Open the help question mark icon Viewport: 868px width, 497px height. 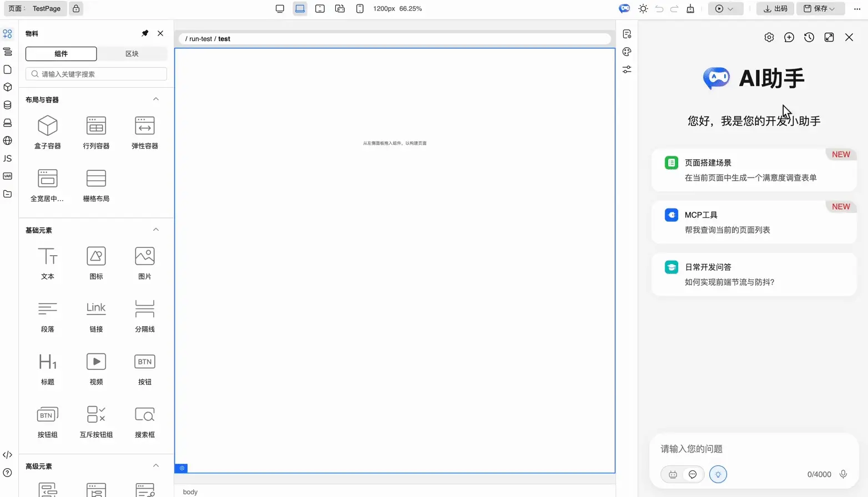tap(8, 473)
